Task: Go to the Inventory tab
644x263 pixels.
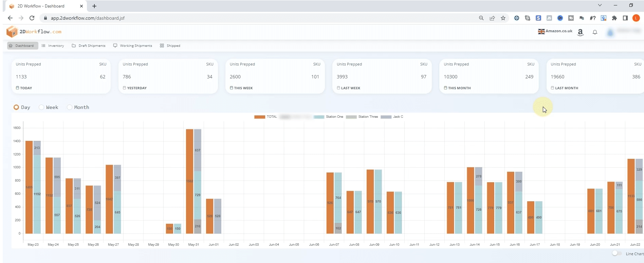Action: 53,45
